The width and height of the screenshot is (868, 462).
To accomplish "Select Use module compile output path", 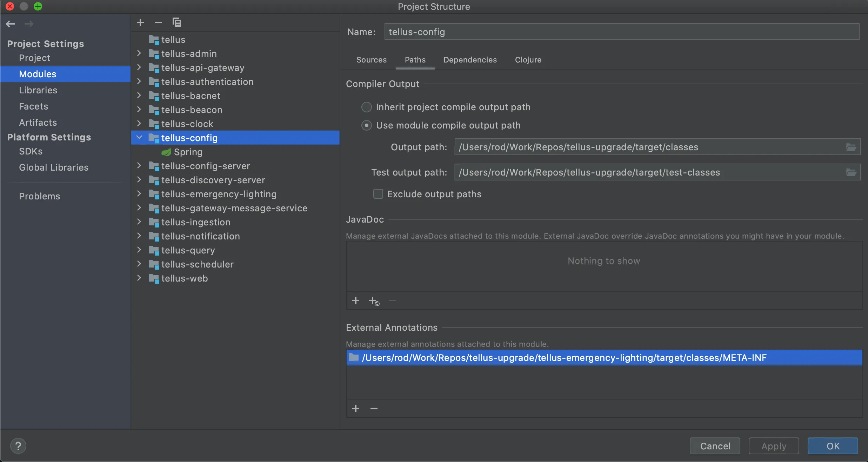I will pyautogui.click(x=367, y=125).
